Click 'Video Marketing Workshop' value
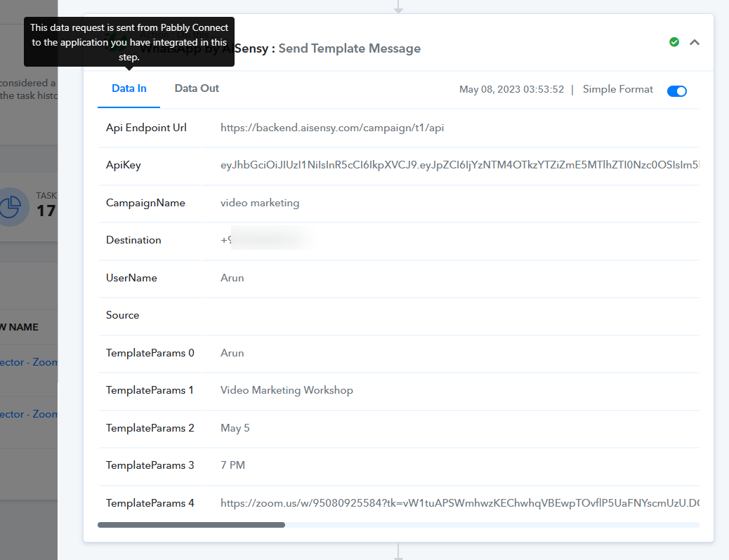The image size is (729, 560). [x=287, y=390]
